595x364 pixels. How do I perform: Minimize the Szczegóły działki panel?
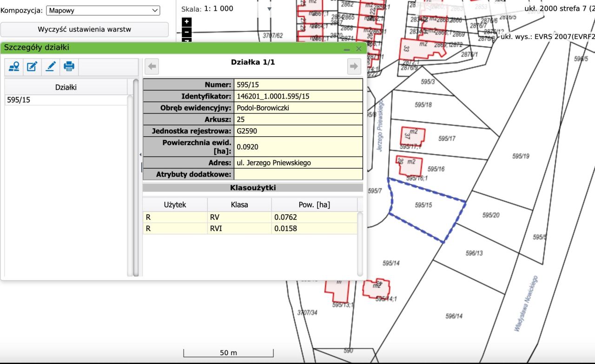pos(347,49)
